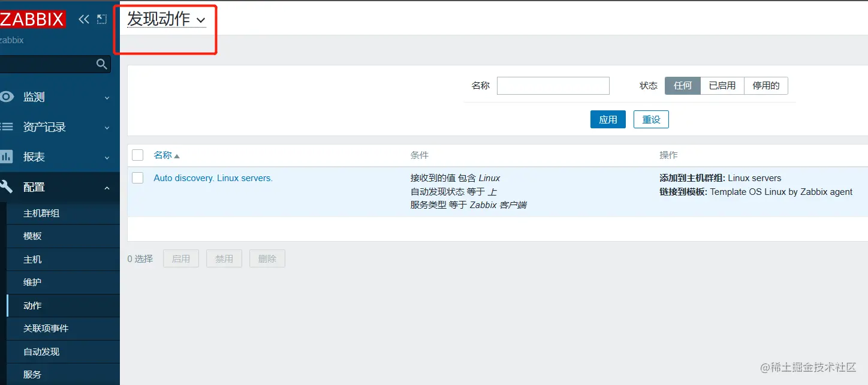Click the bar chart icon beside 报表
Screen dimensions: 868x385
[7, 157]
